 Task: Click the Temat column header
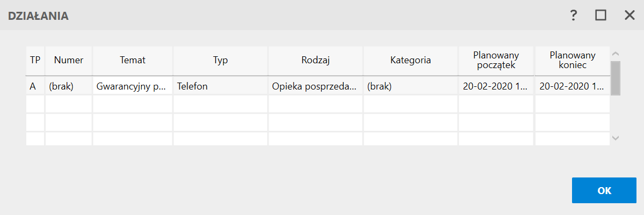click(x=133, y=60)
